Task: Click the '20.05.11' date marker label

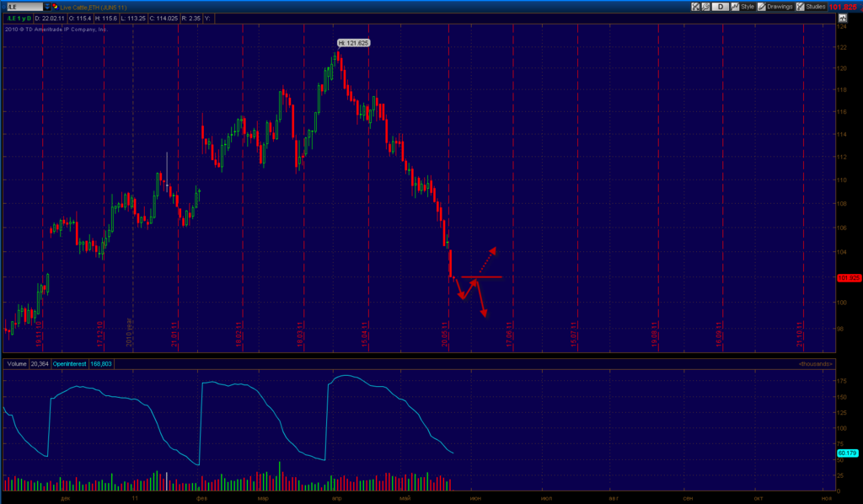Action: click(x=445, y=335)
